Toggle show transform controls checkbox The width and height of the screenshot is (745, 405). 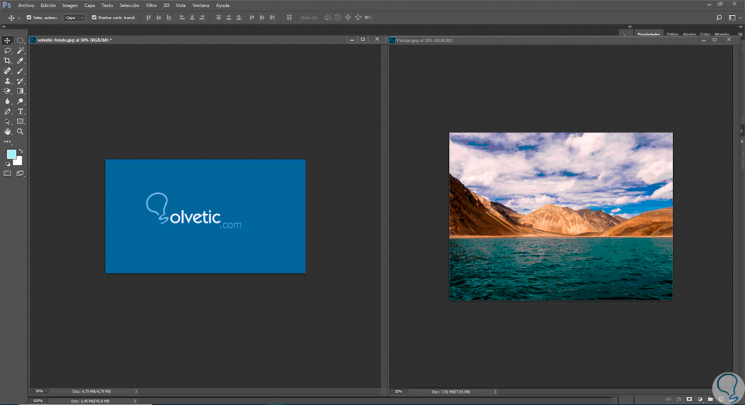(x=94, y=17)
